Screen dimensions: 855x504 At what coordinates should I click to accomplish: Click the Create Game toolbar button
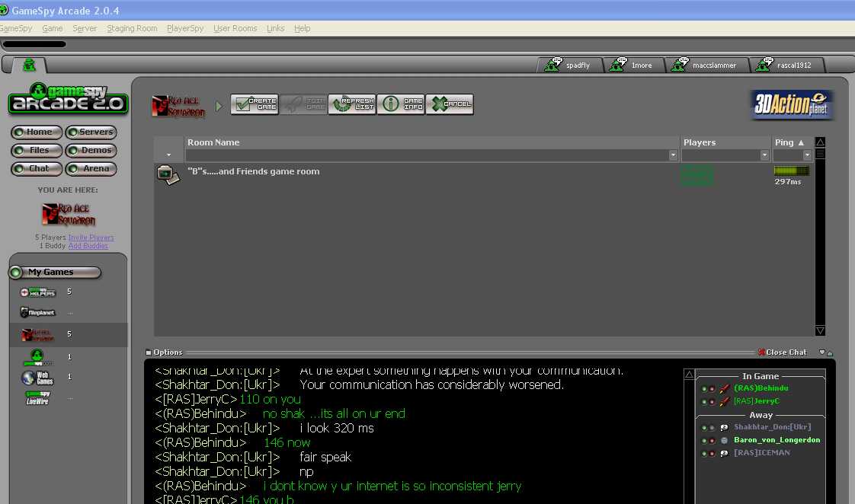click(255, 104)
